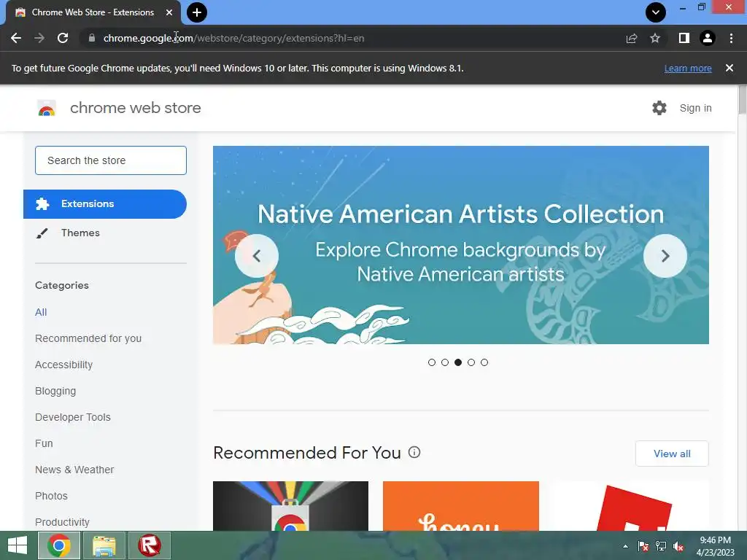The width and height of the screenshot is (747, 560).
Task: Open the Blogging category
Action: (x=55, y=391)
